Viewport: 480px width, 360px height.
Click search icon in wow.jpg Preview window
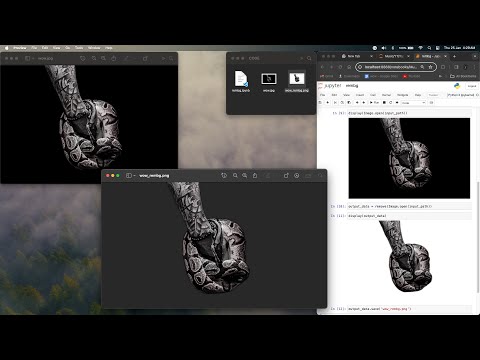(x=171, y=58)
